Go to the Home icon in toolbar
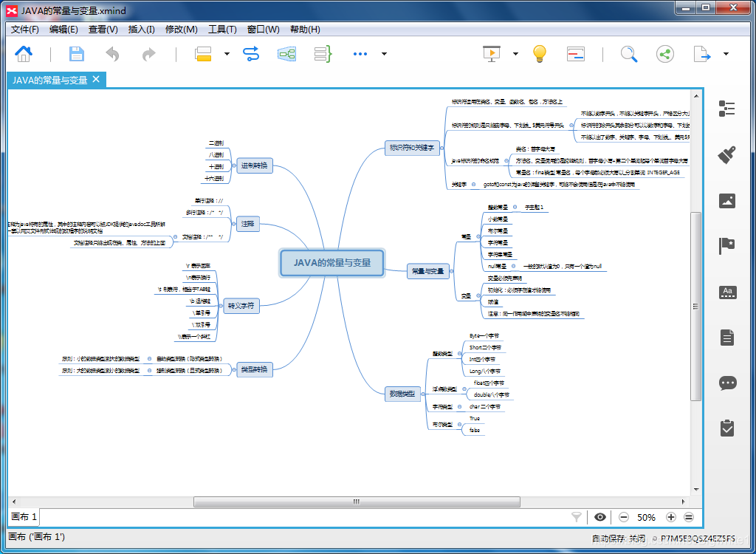Screen dimensions: 756x554 24,54
